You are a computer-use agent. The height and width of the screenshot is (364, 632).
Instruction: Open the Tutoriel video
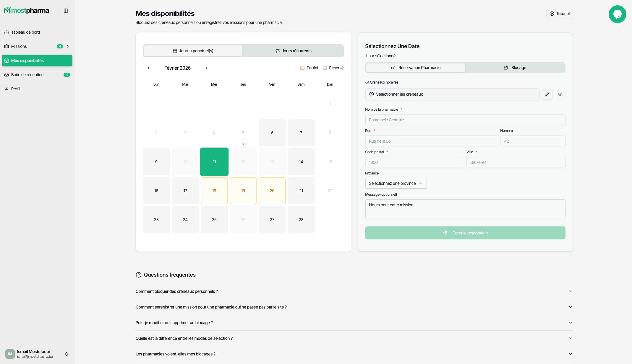pos(559,13)
